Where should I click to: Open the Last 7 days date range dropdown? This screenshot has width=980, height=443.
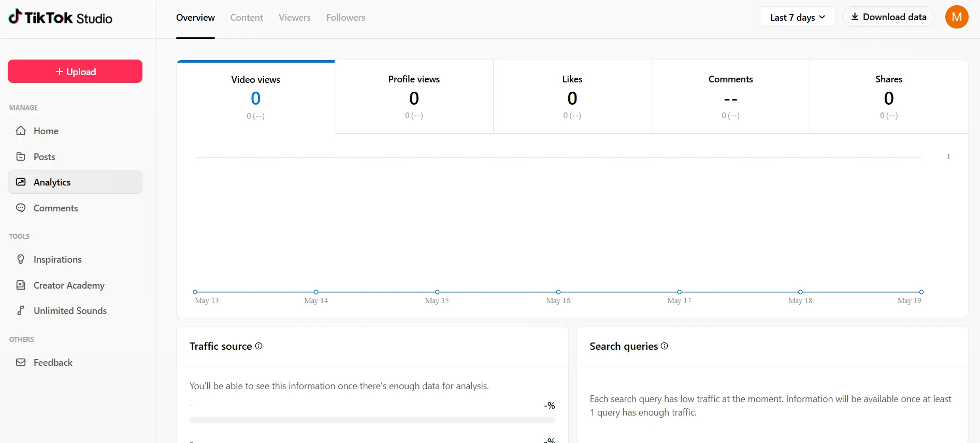(x=797, y=17)
